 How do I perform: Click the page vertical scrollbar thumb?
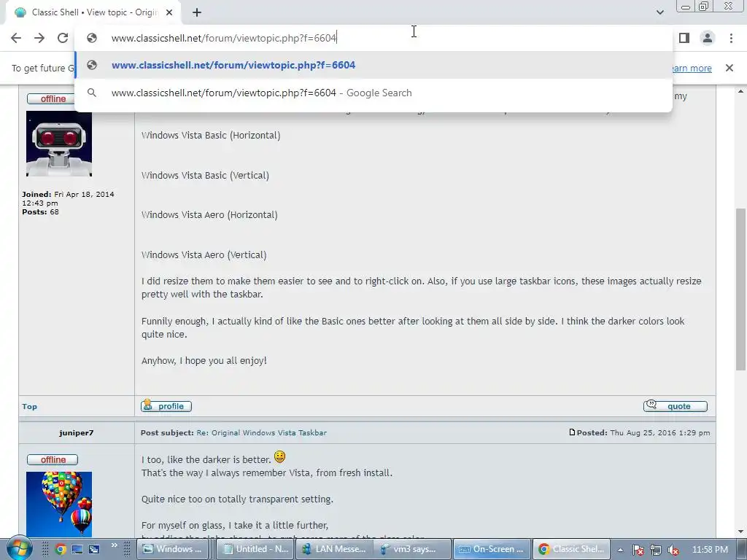(x=740, y=289)
